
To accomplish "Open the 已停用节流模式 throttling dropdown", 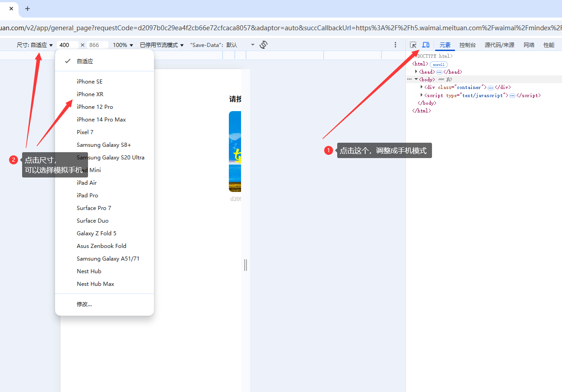I will click(x=162, y=45).
